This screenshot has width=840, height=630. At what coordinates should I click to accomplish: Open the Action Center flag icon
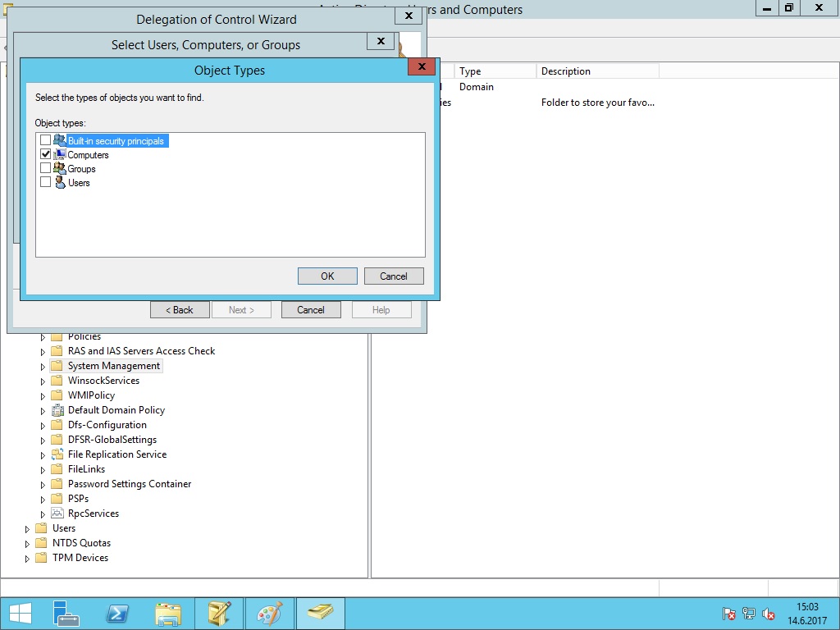[x=728, y=614]
